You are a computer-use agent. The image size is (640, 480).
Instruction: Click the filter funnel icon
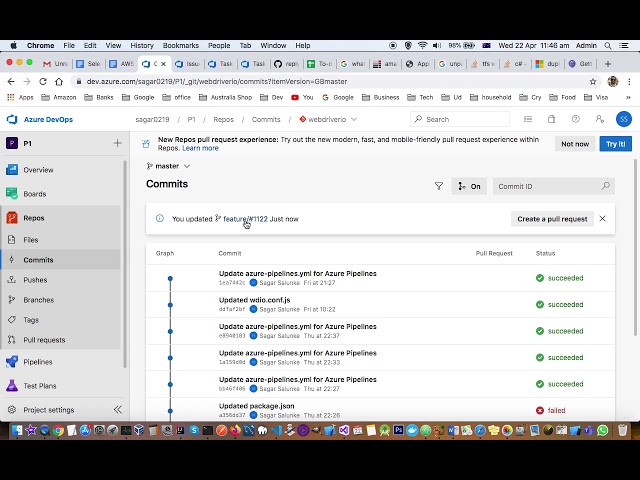point(439,187)
